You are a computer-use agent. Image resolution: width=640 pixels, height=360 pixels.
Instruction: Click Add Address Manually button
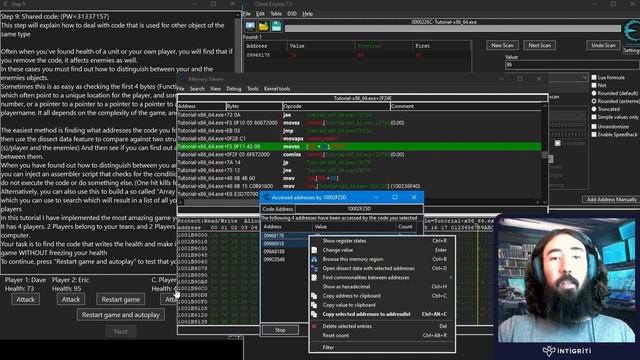tap(611, 199)
